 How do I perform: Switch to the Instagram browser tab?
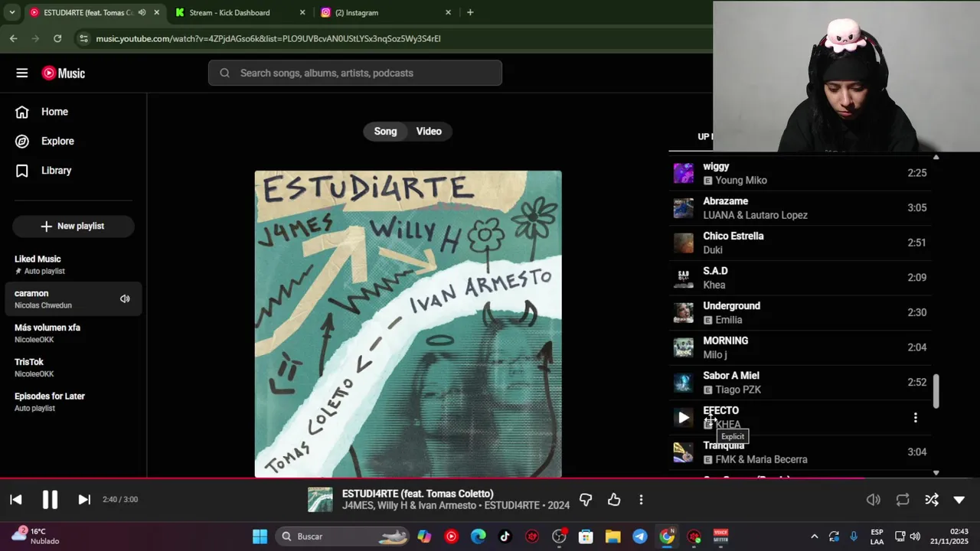pos(384,12)
